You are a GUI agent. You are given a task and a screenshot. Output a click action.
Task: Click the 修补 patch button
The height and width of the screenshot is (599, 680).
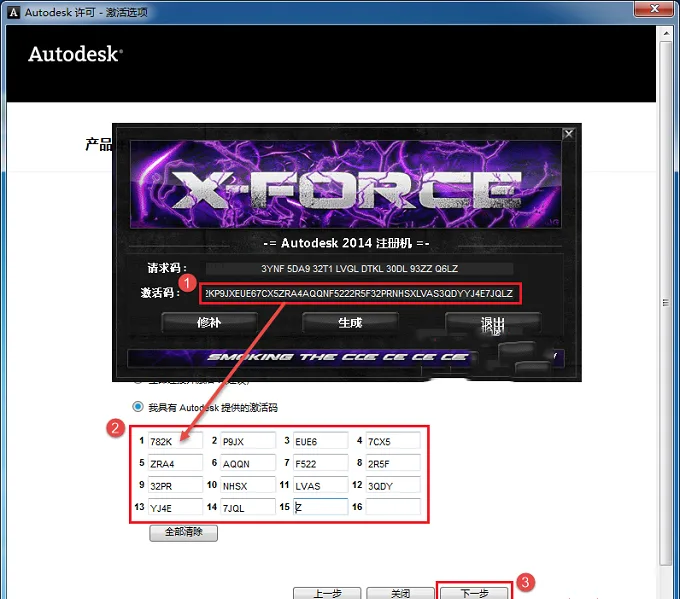click(x=209, y=323)
